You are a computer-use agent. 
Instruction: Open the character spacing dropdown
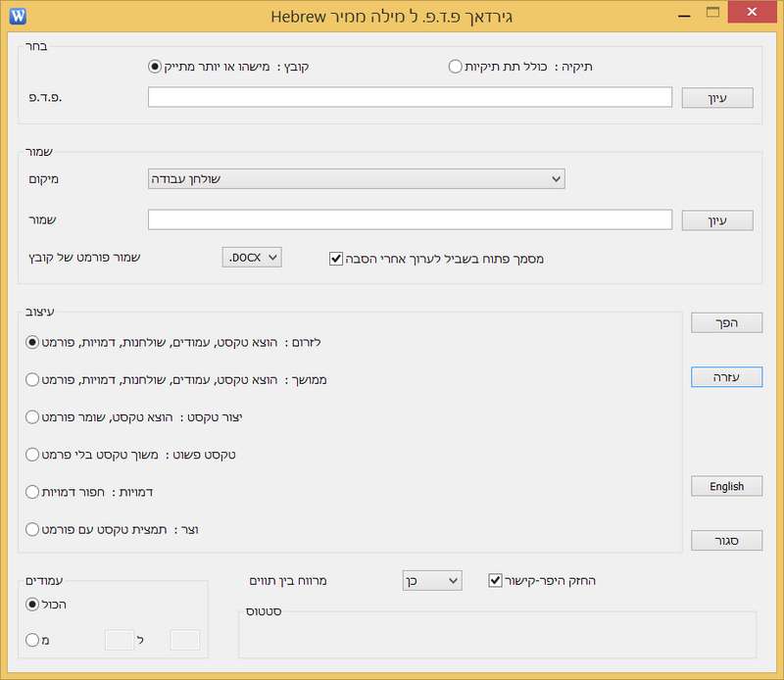431,580
